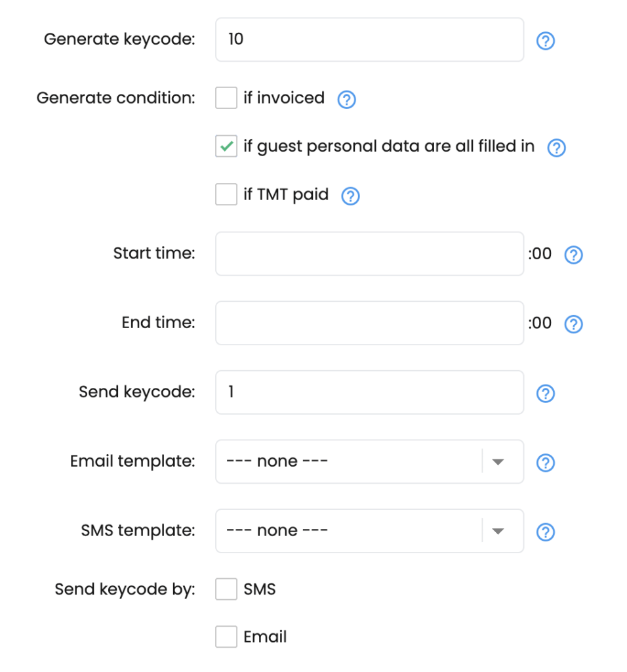The image size is (627, 672).
Task: Enable the if invoiced condition
Action: tap(226, 98)
